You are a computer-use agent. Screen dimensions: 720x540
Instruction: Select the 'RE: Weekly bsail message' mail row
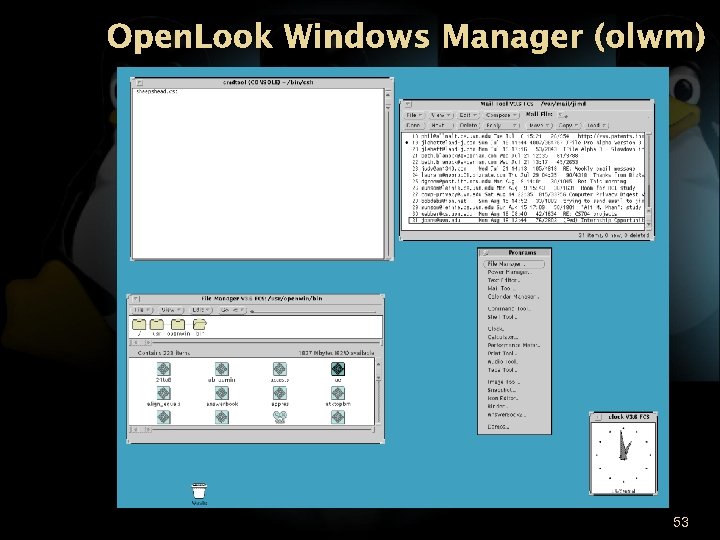(x=523, y=169)
